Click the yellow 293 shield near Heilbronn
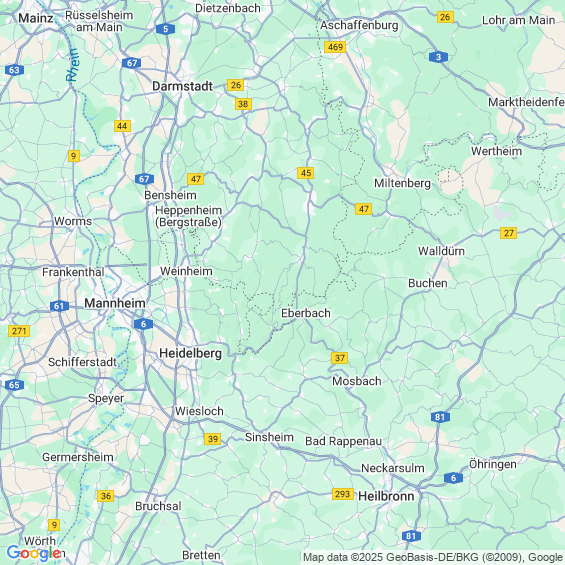The width and height of the screenshot is (565, 565). click(343, 494)
